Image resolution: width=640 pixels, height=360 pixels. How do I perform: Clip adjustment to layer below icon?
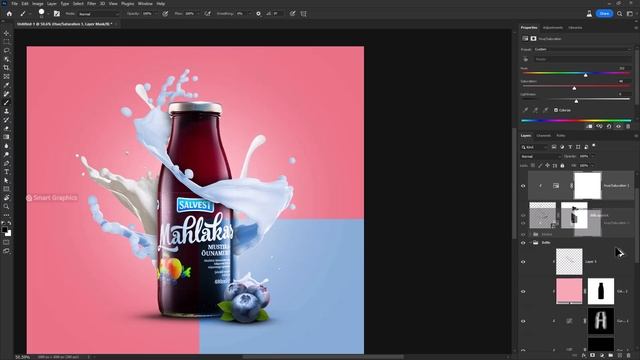pyautogui.click(x=589, y=127)
